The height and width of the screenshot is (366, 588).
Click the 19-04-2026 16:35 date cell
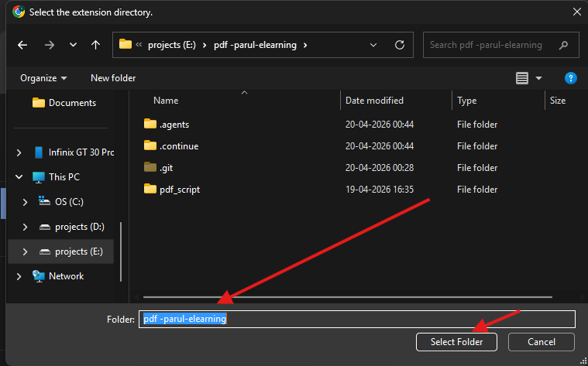point(380,190)
